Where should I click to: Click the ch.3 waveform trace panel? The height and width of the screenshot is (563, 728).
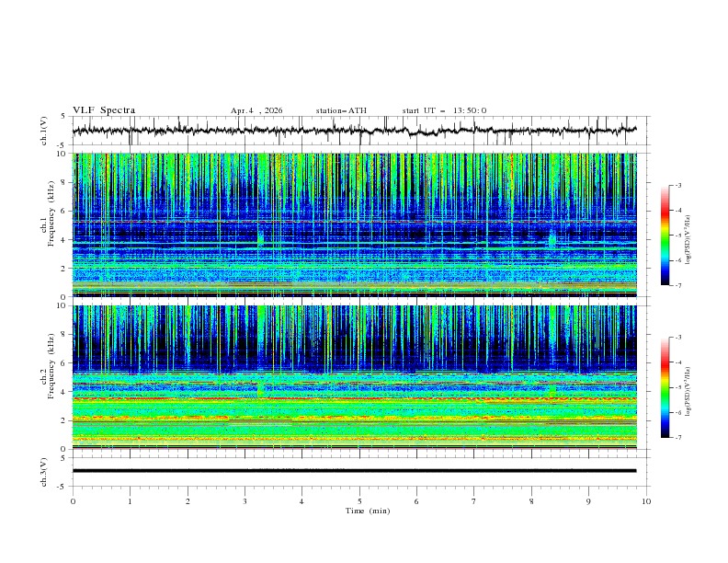(361, 472)
